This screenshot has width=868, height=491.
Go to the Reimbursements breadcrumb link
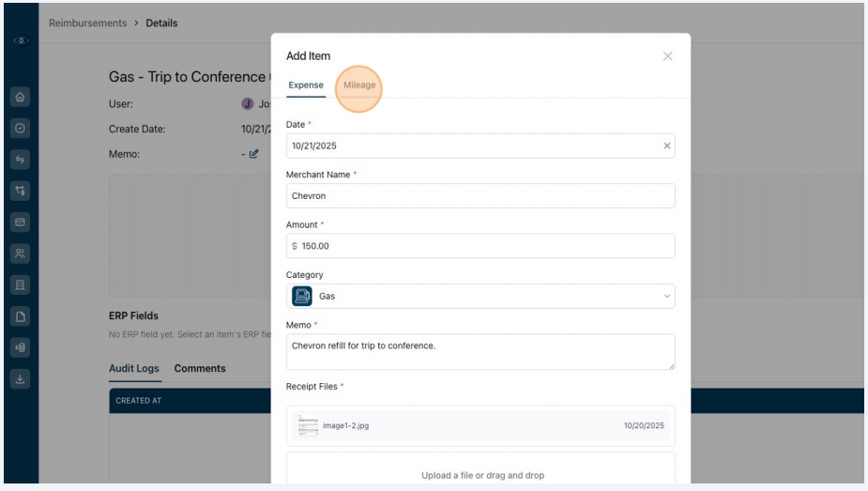(87, 23)
